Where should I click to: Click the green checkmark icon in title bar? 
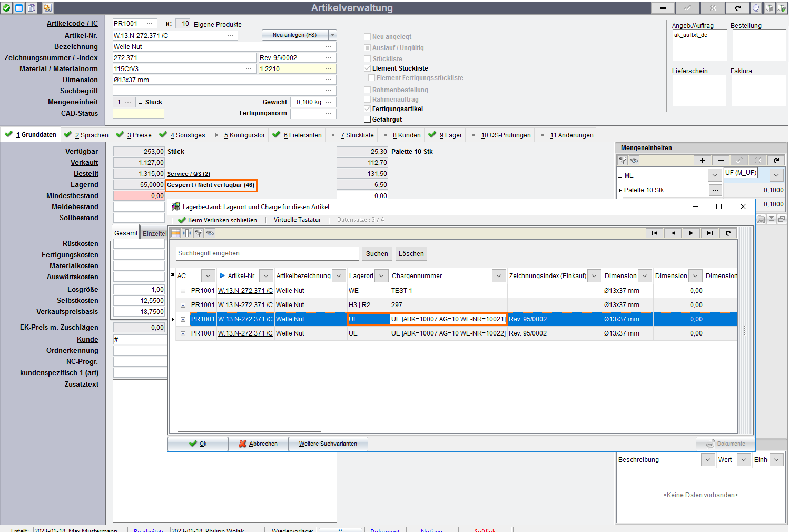[6, 8]
